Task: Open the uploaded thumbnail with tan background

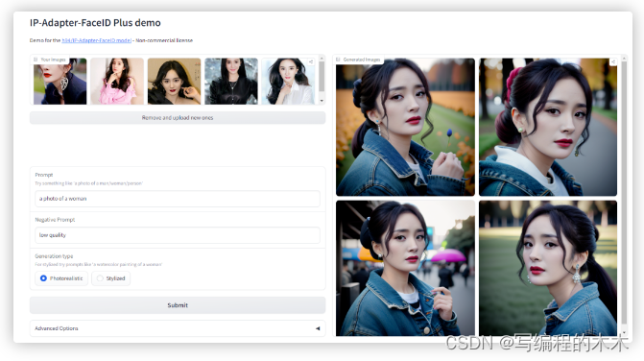Action: pyautogui.click(x=174, y=82)
